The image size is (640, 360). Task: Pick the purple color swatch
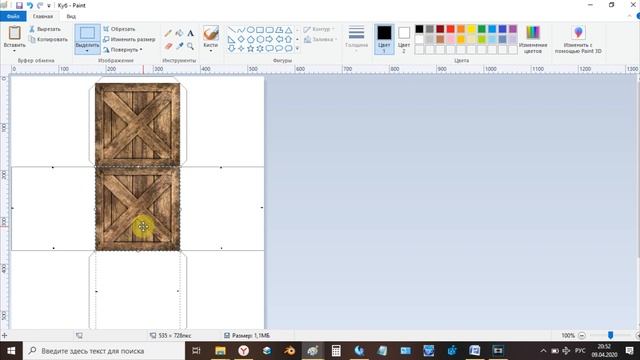[513, 29]
